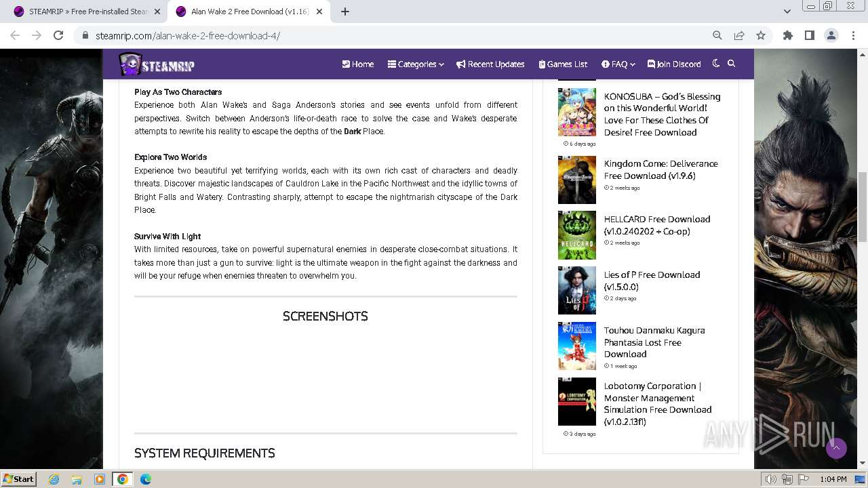Viewport: 868px width, 488px height.
Task: Open the Windows Start menu
Action: pos(19,479)
